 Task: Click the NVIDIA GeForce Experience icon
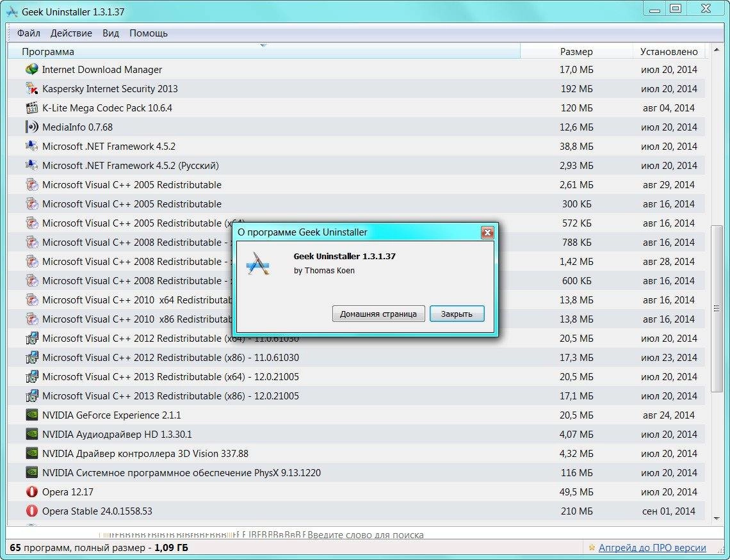(x=31, y=415)
